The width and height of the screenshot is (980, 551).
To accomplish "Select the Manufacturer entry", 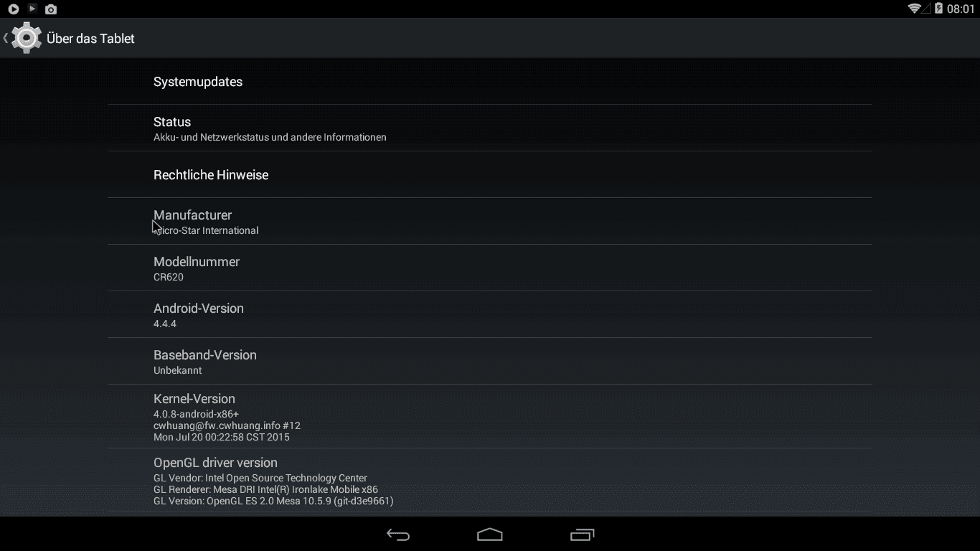I will coord(490,222).
